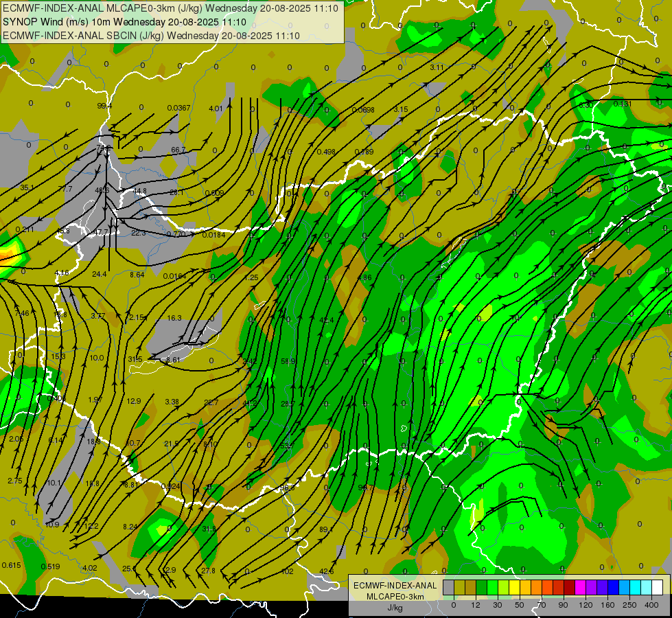The image size is (672, 618).
Task: Click the map value 58.9
Action: coord(288,362)
